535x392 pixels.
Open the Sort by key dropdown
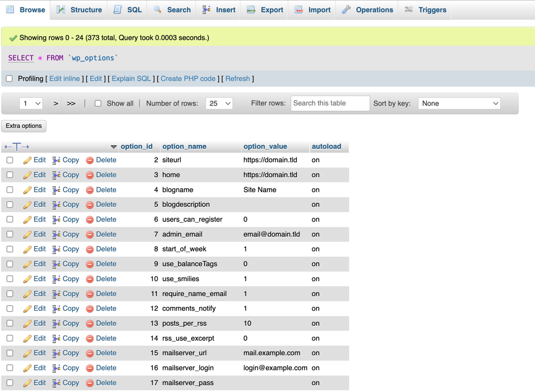click(x=459, y=103)
